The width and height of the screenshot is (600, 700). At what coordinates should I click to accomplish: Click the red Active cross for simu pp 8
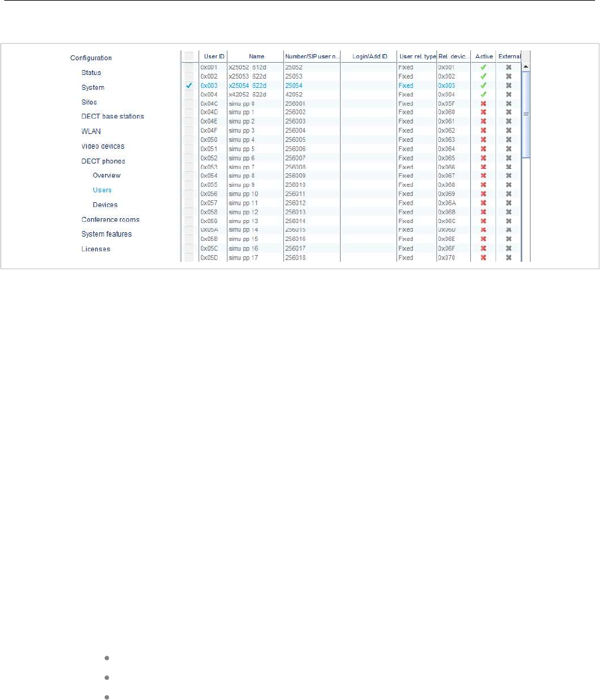tap(483, 176)
